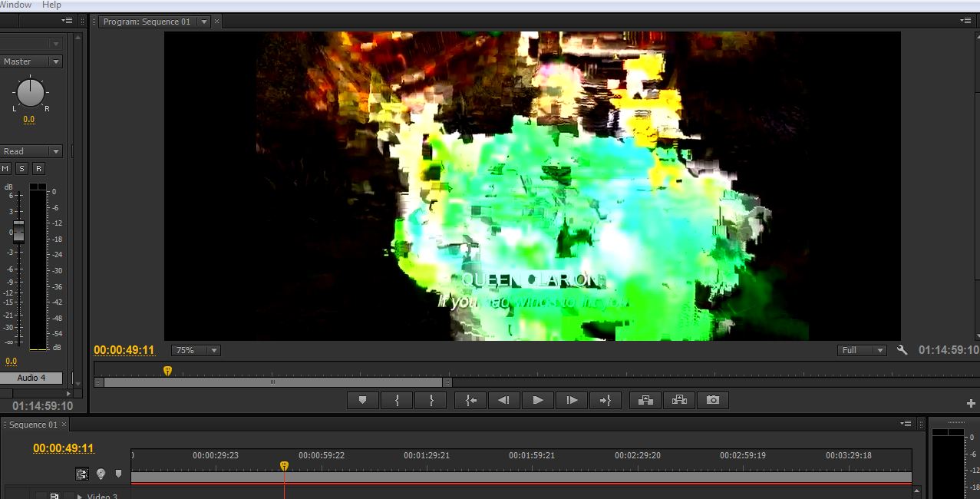Click the Audio 4 track name field
This screenshot has height=499, width=980.
31,378
